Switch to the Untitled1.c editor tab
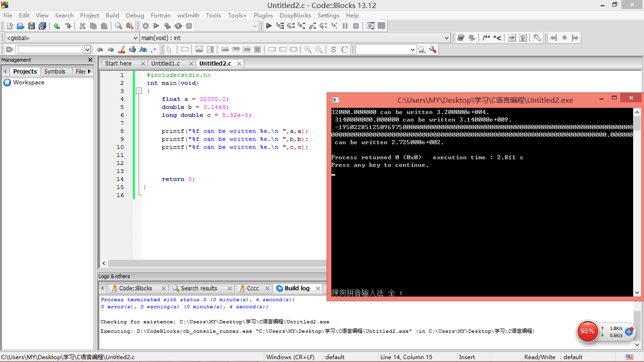The height and width of the screenshot is (362, 644). [x=165, y=63]
